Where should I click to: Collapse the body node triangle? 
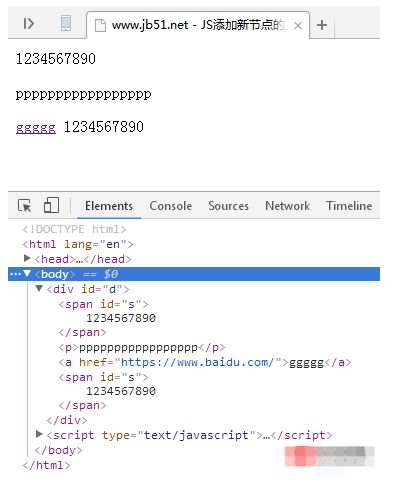(x=27, y=274)
